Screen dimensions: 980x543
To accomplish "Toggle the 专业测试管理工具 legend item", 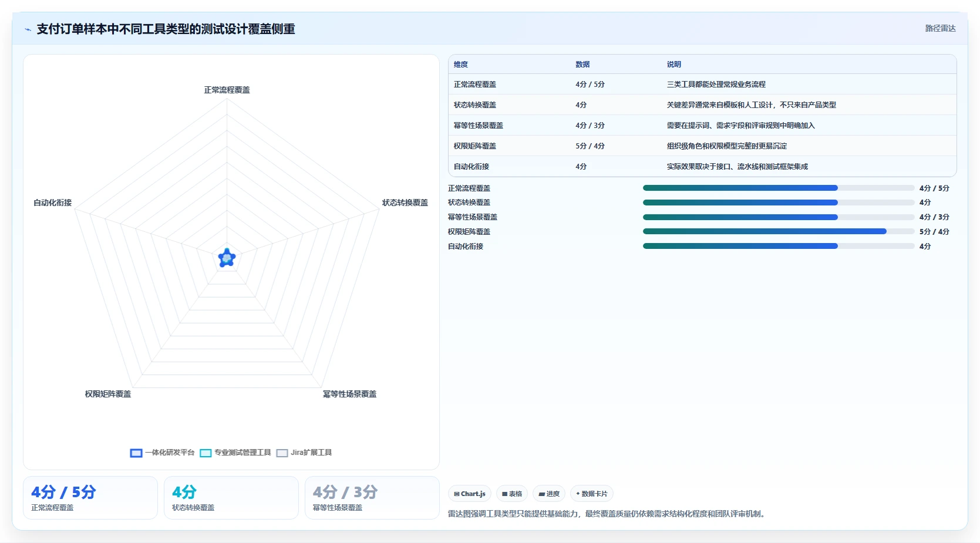I will [x=235, y=453].
